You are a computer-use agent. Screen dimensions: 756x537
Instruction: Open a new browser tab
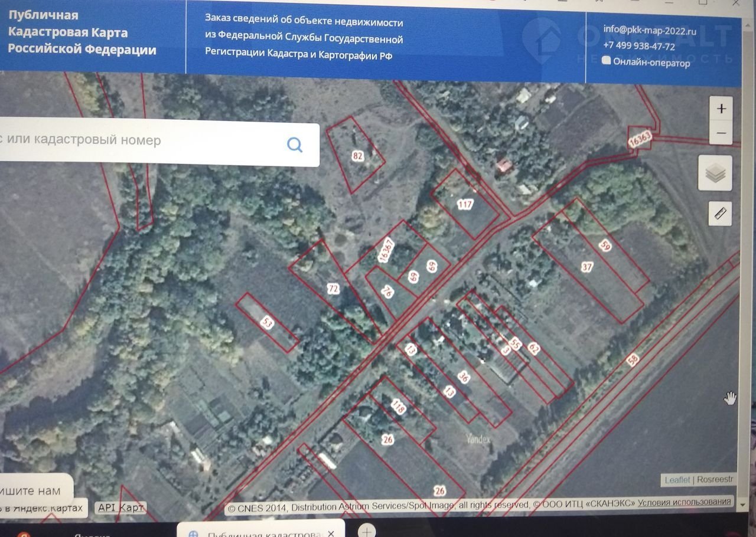[x=367, y=531]
